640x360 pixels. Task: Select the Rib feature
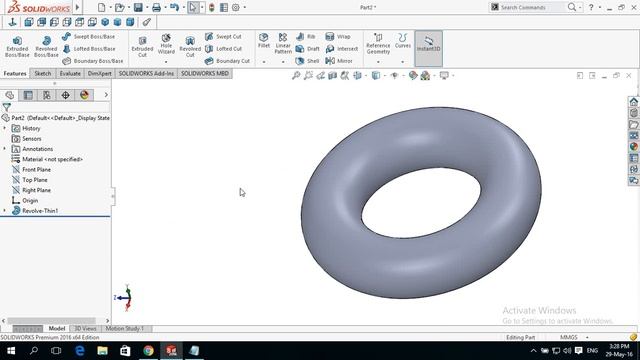[306, 36]
